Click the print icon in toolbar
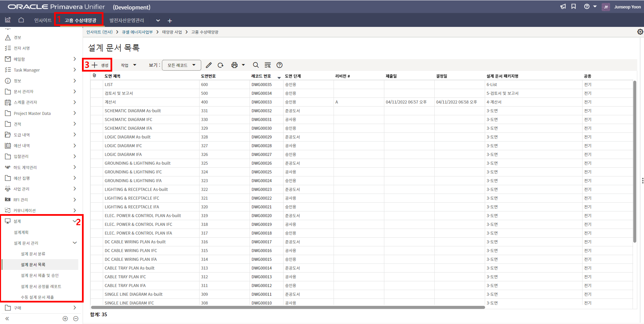This screenshot has width=644, height=324. click(x=234, y=65)
